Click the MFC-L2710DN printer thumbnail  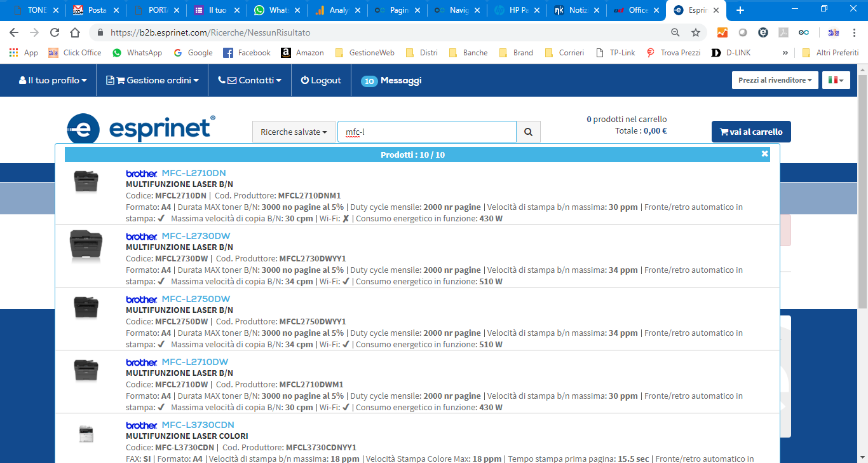pos(86,181)
